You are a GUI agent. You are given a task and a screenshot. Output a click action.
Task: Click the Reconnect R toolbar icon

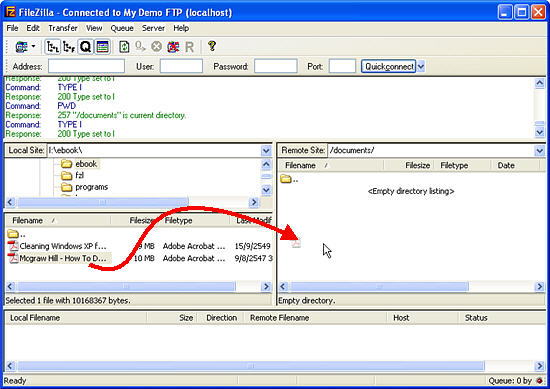click(x=189, y=47)
